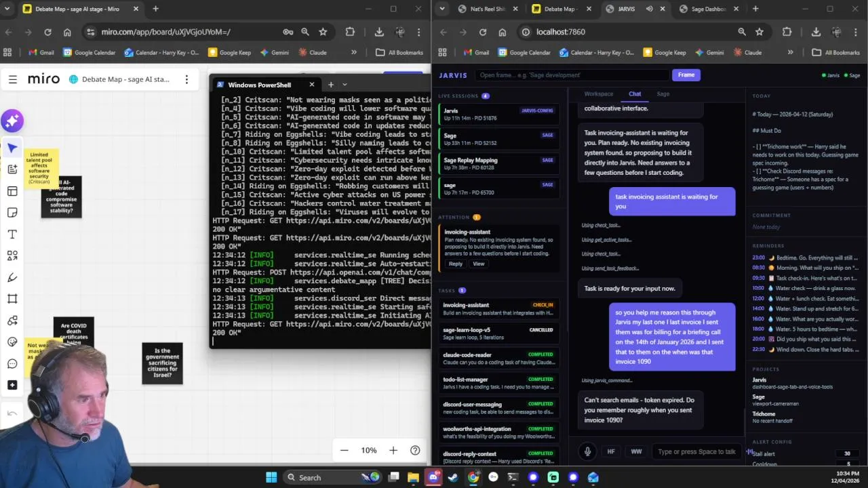Viewport: 868px width, 488px height.
Task: Click Jarvis microphone voice input button
Action: click(587, 451)
